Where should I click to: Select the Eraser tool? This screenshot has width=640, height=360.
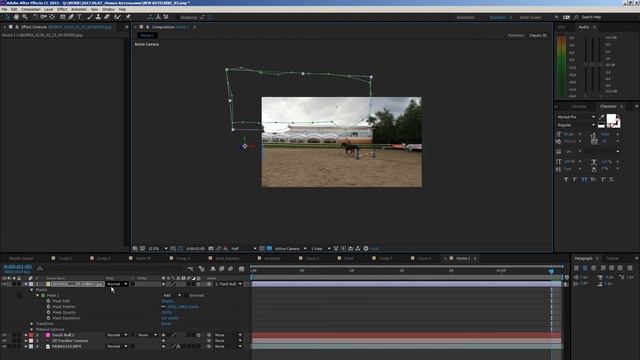pyautogui.click(x=107, y=17)
